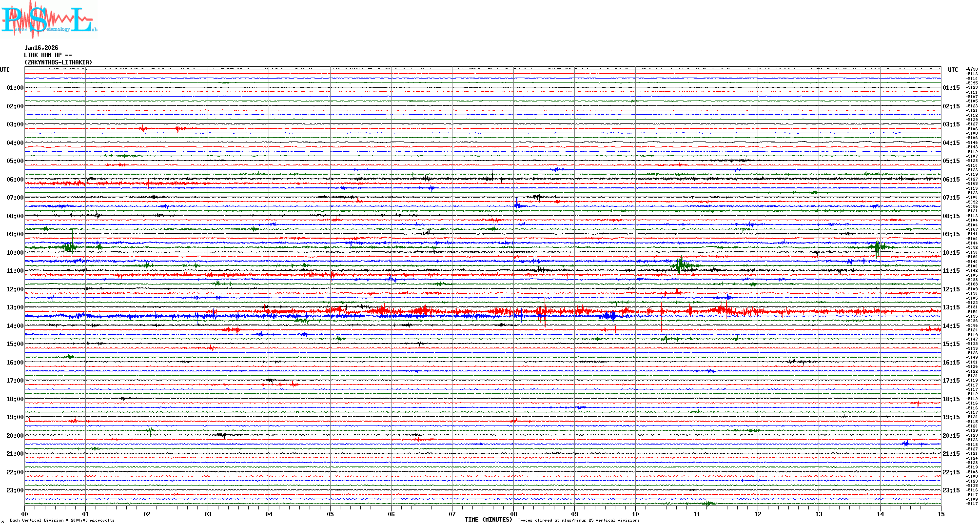The height and width of the screenshot is (527, 980).
Task: Click the 23:15 label on the right
Action: 951,490
